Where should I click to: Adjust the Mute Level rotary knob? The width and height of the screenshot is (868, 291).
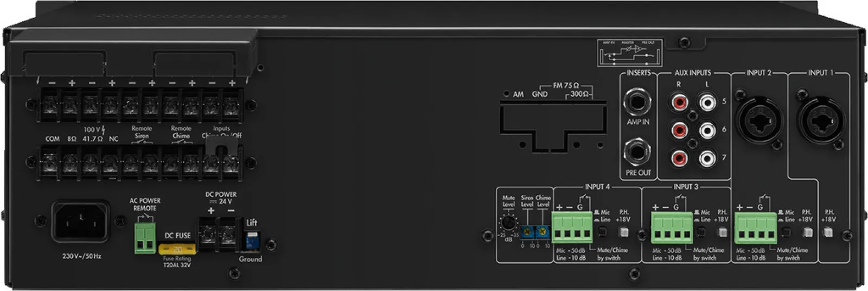click(x=508, y=222)
